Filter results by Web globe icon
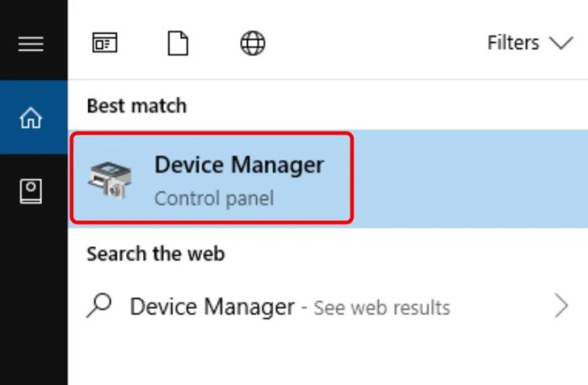This screenshot has width=588, height=385. (253, 43)
